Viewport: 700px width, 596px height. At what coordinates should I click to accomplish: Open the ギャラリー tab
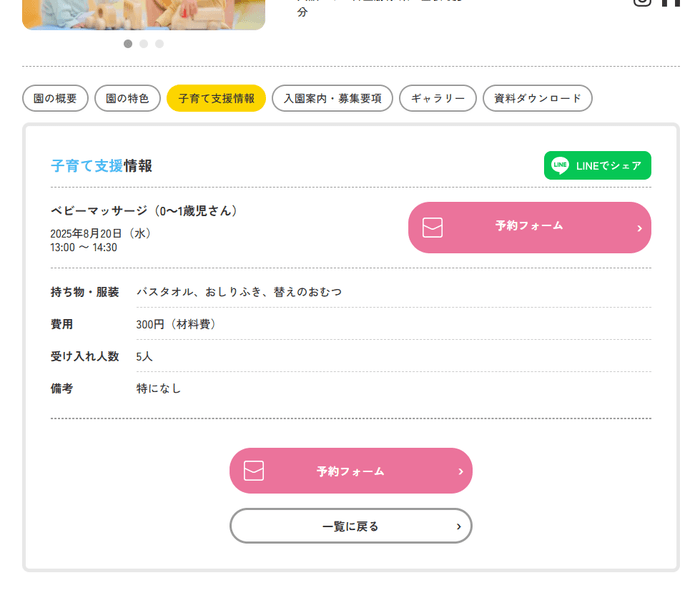[x=437, y=98]
